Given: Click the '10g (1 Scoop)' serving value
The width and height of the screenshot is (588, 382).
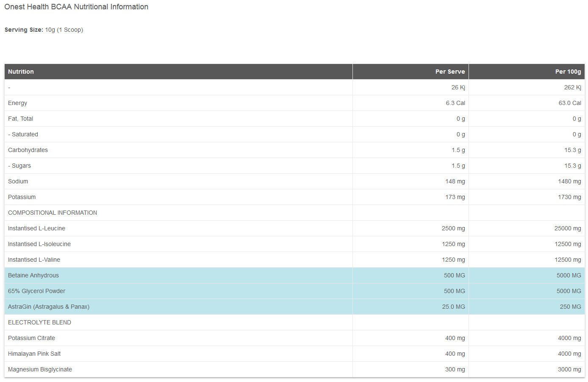Looking at the screenshot, I should [x=64, y=30].
